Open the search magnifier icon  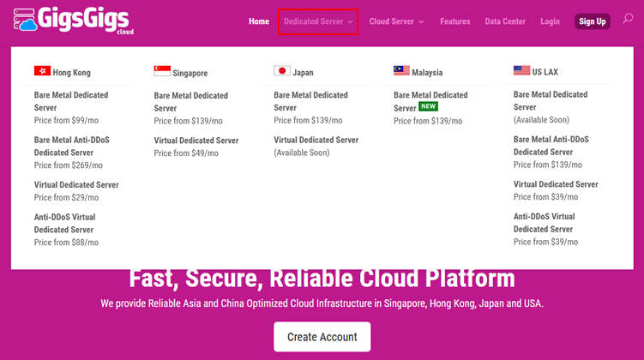tap(628, 20)
